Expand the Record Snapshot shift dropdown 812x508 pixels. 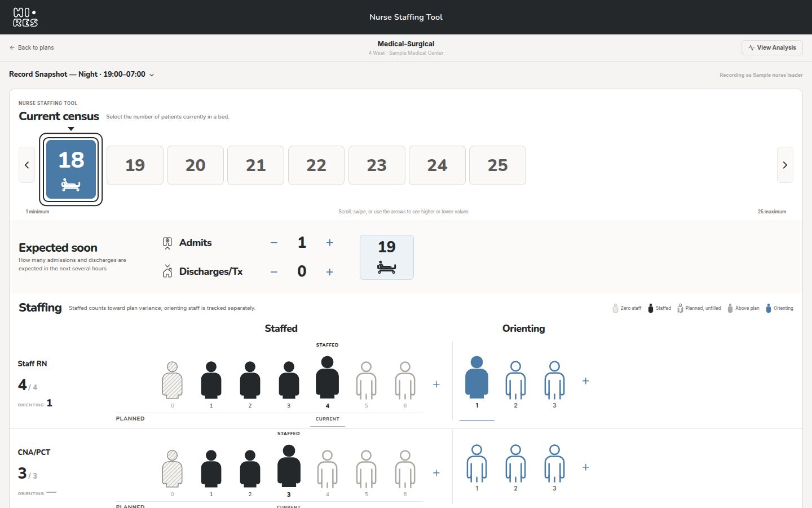coord(82,74)
